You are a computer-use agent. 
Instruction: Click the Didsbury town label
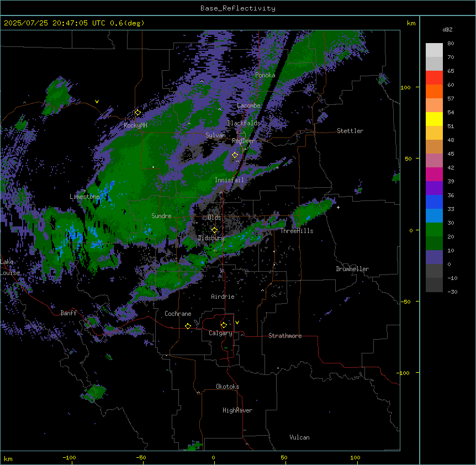(211, 238)
